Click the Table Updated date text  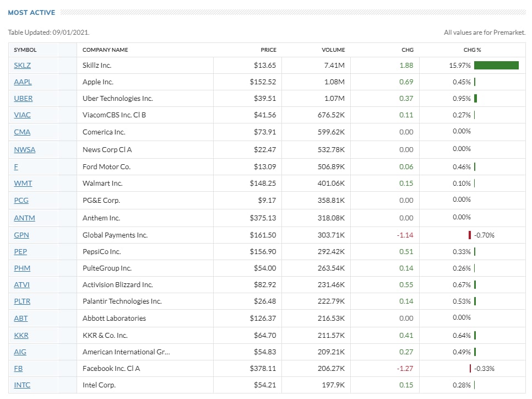[48, 33]
